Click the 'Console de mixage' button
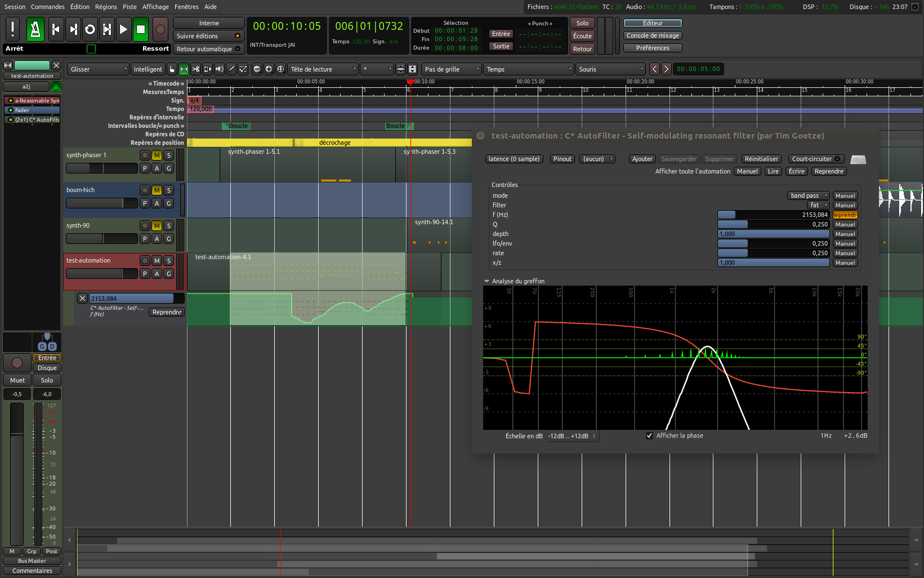Screen dimensions: 924x578 (x=653, y=35)
